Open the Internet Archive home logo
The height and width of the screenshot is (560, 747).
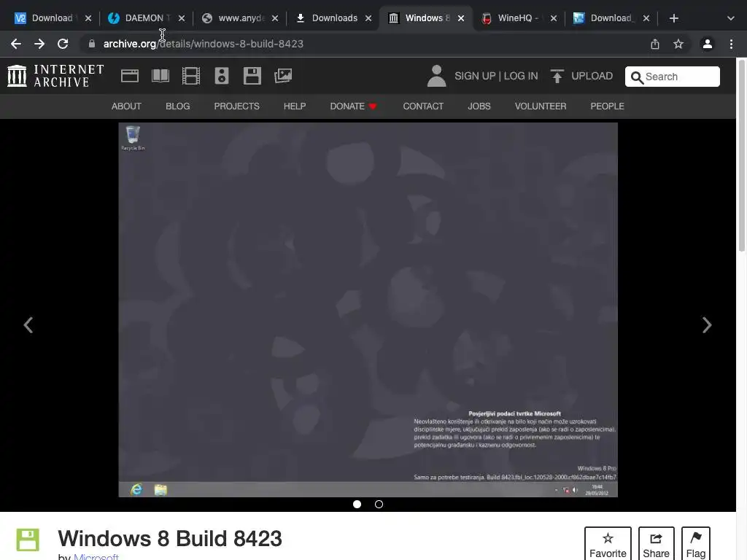point(55,76)
